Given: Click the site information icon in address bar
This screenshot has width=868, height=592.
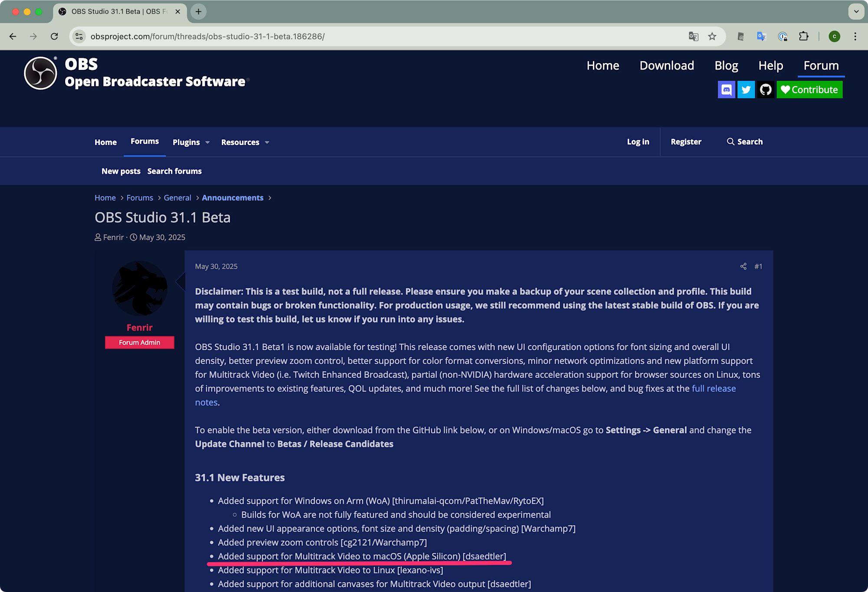Looking at the screenshot, I should coord(79,36).
